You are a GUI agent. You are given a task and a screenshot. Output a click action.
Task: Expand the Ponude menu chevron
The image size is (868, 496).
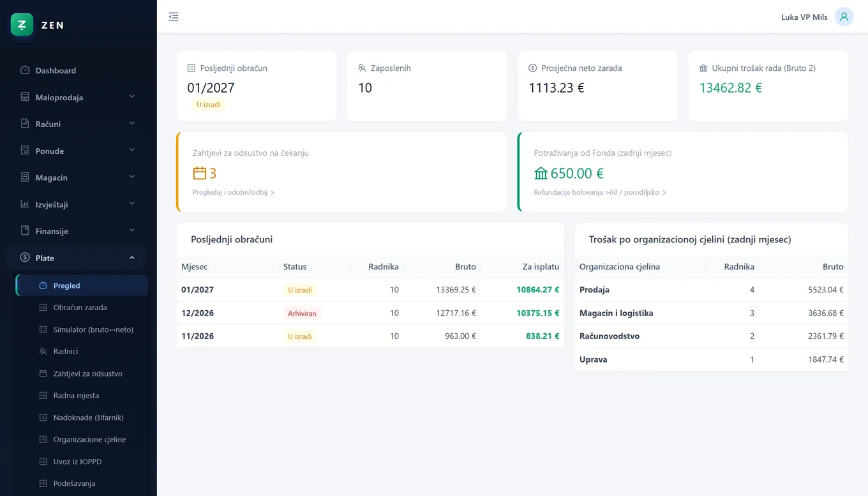pyautogui.click(x=132, y=150)
